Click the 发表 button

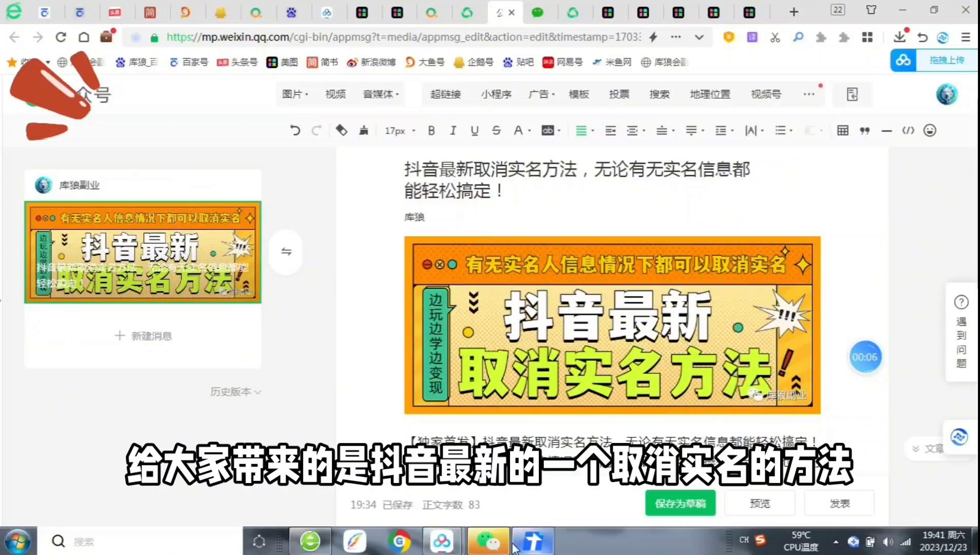(839, 504)
